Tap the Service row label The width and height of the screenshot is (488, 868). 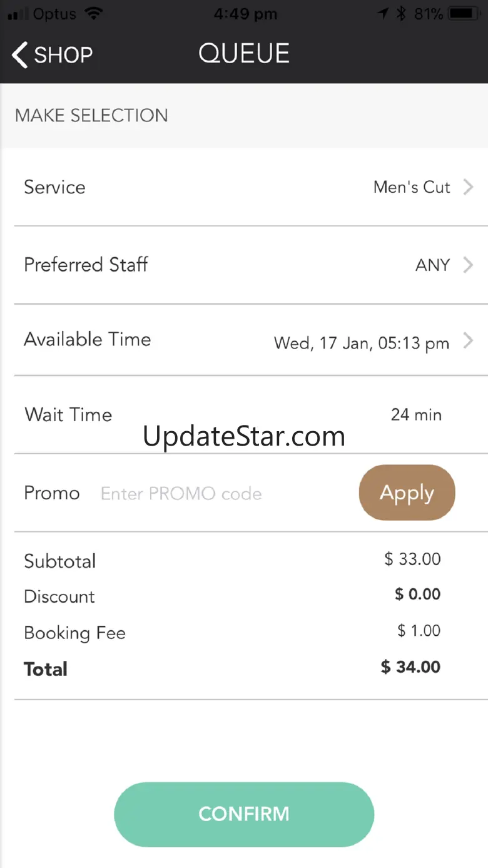[54, 187]
